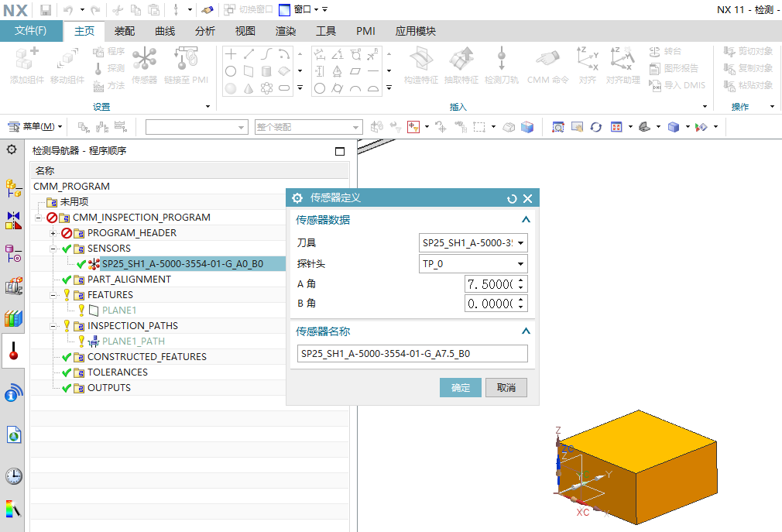Switch to the 装配 tab
The width and height of the screenshot is (782, 532).
(x=124, y=31)
